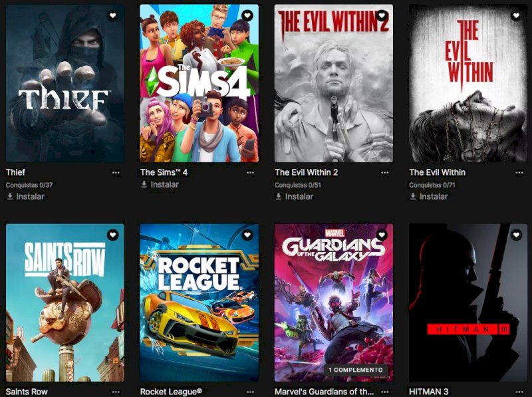Click Instalar for The Evil Within
This screenshot has height=397, width=532.
click(429, 196)
